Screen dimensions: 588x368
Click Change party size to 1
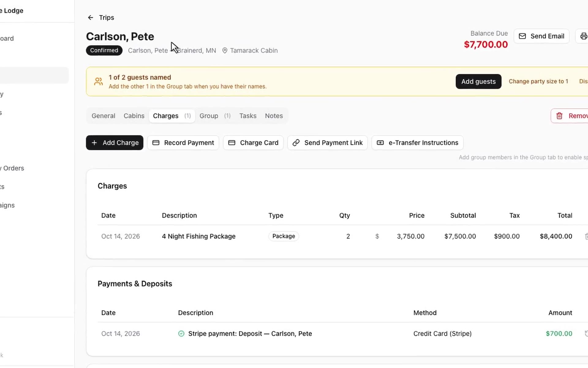click(538, 82)
